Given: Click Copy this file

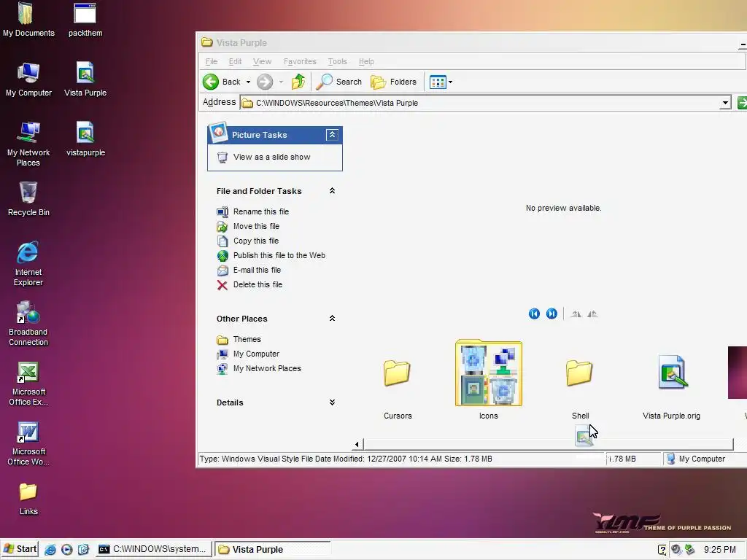Looking at the screenshot, I should 256,241.
